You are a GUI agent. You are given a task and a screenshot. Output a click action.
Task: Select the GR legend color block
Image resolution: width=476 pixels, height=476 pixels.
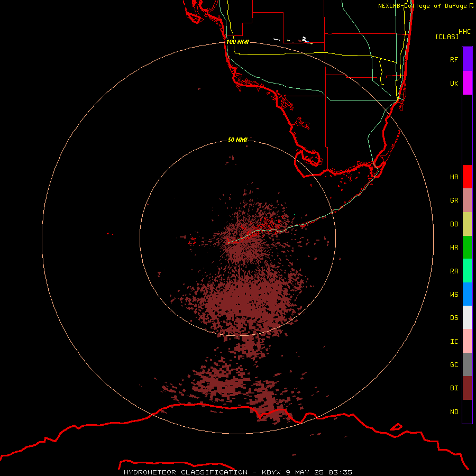[467, 200]
